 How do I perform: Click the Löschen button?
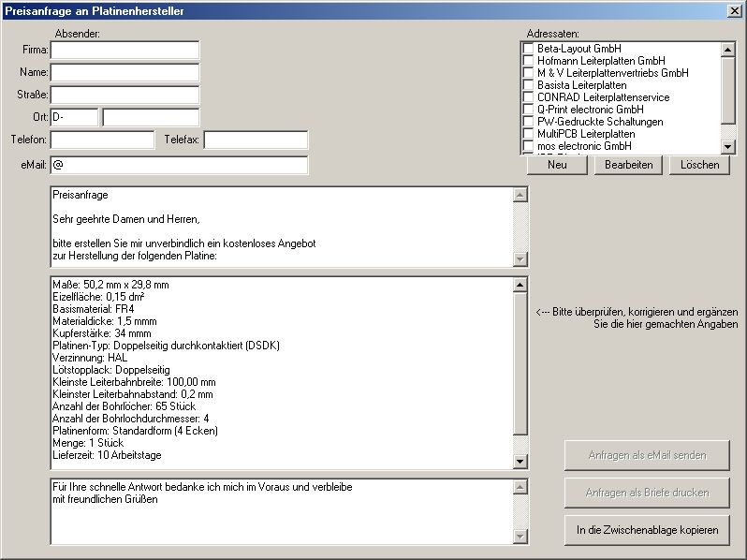tap(700, 165)
